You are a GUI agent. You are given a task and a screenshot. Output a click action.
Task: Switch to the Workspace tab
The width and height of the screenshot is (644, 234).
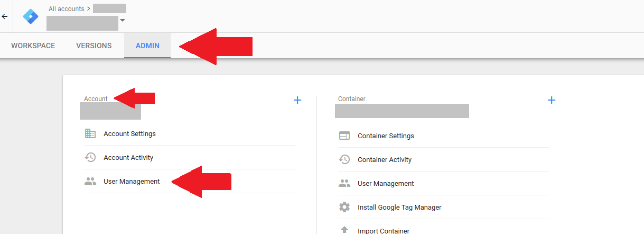coord(33,46)
